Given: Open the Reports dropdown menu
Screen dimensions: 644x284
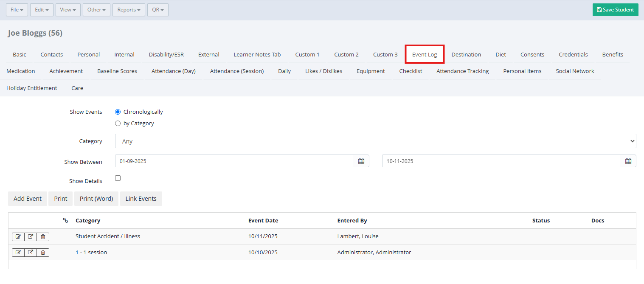Looking at the screenshot, I should click(129, 10).
